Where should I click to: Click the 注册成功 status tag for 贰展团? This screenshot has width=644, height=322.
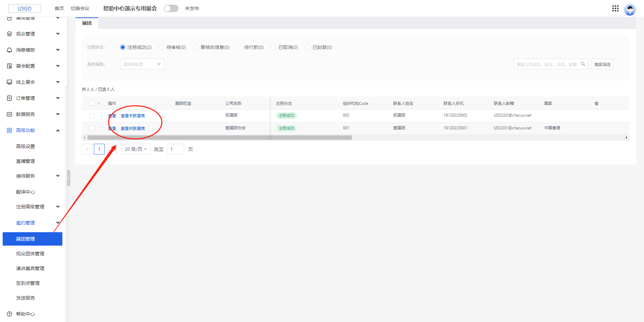(x=286, y=115)
